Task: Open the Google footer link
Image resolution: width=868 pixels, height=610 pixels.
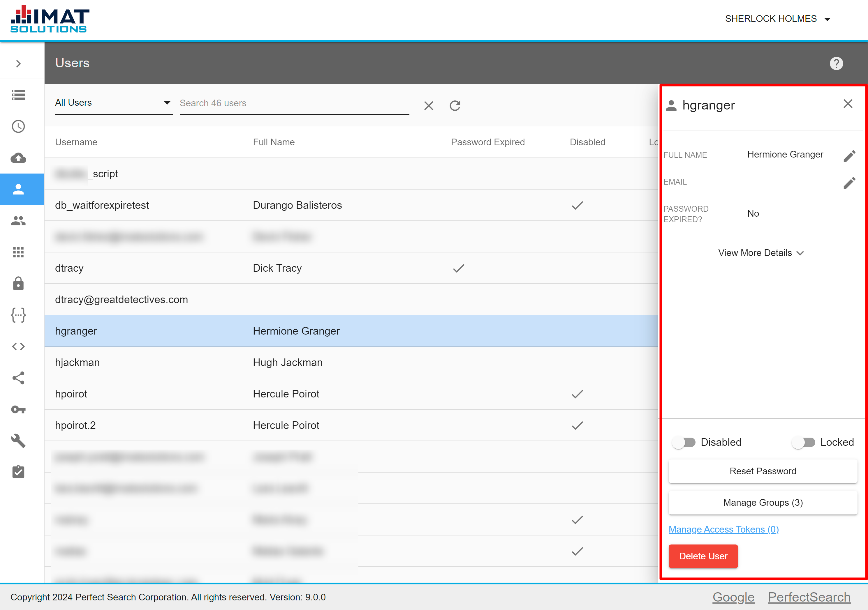Action: (x=733, y=597)
